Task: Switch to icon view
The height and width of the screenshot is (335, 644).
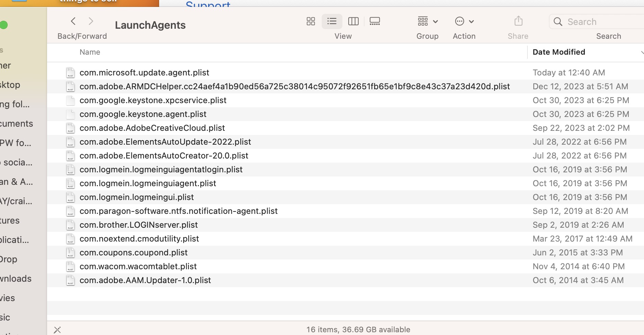Action: (x=311, y=21)
